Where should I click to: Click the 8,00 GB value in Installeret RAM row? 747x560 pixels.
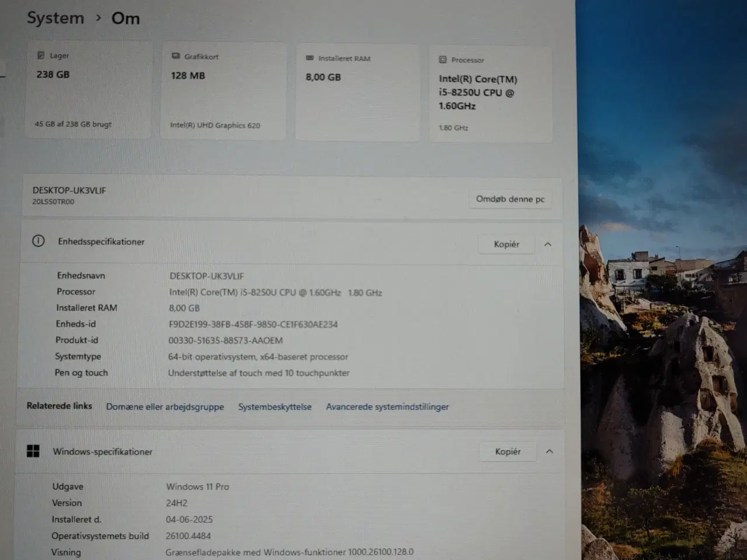point(184,308)
